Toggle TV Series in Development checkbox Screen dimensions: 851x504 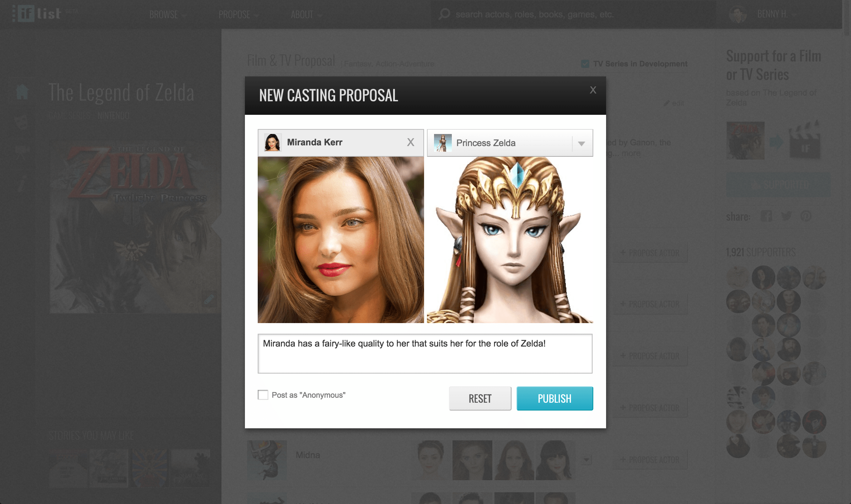(585, 64)
